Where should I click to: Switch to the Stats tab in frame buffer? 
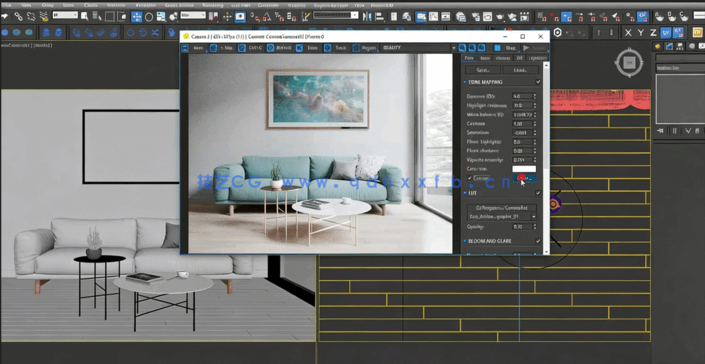485,58
